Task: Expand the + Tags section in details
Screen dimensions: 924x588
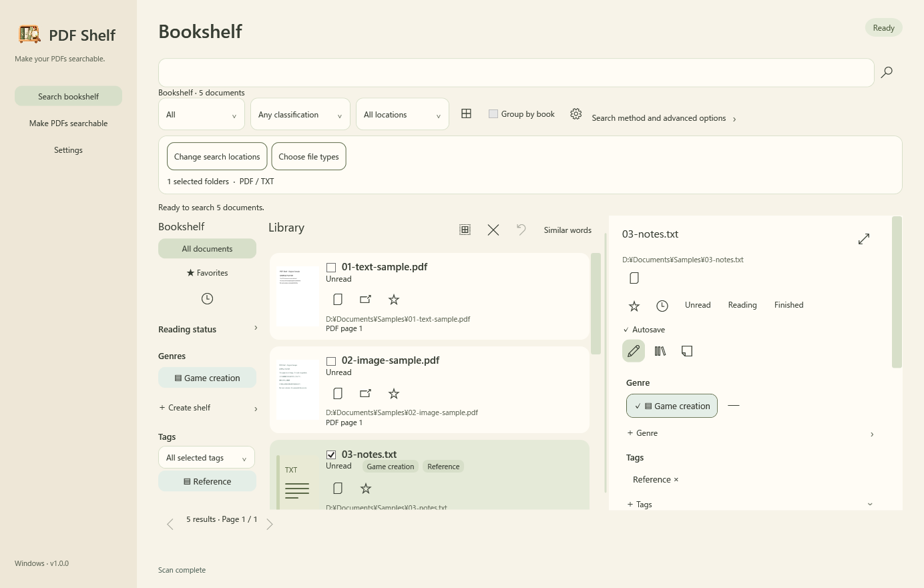Action: [x=750, y=505]
